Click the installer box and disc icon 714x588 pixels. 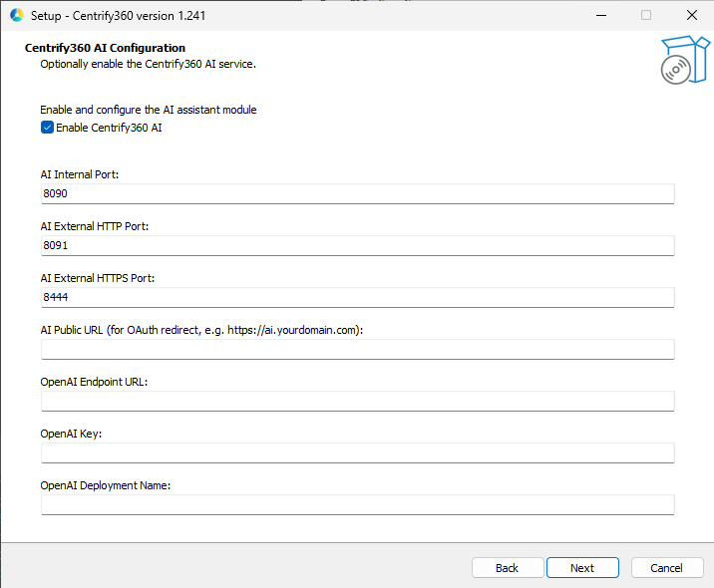684,60
